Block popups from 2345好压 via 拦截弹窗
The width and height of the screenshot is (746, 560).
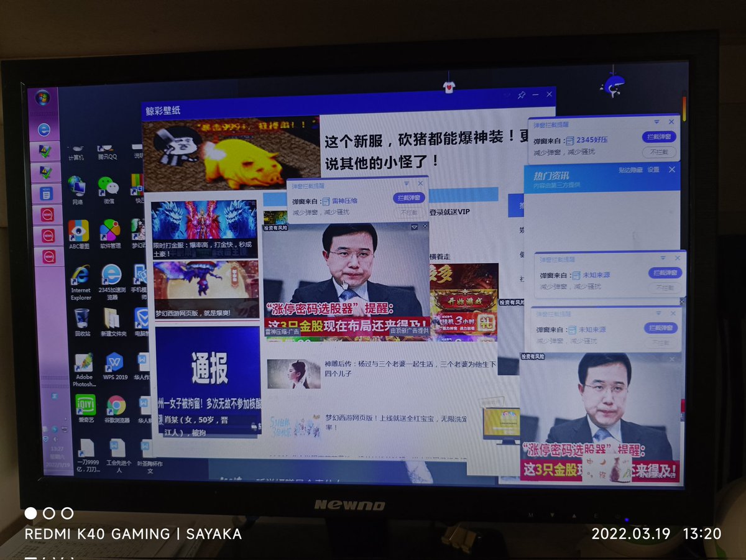[660, 137]
